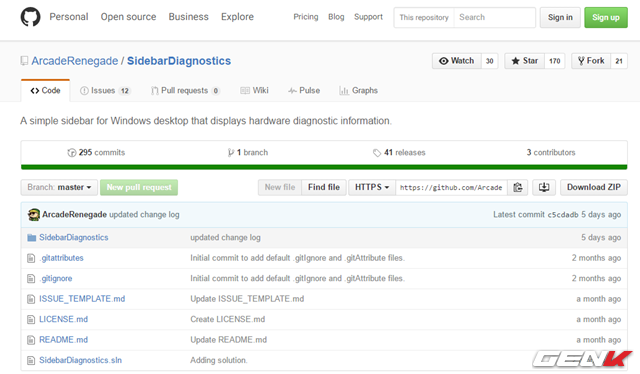Click the file icon beside ISSUE_TEMPLATE.md
The height and width of the screenshot is (374, 640).
tap(31, 299)
